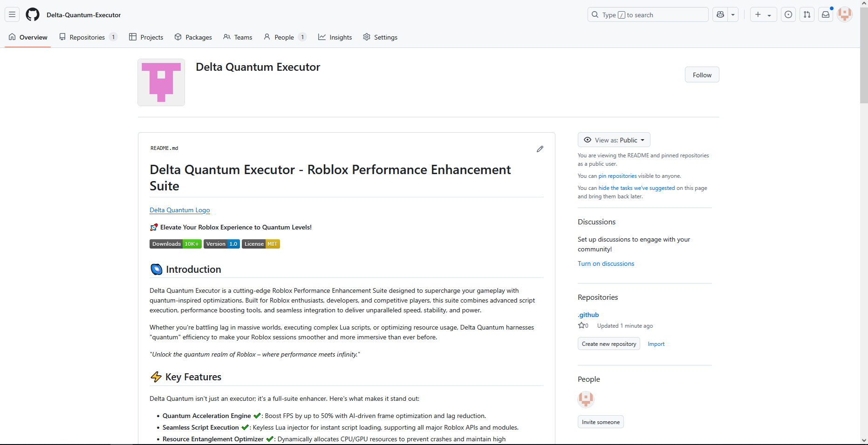This screenshot has width=868, height=445.
Task: Open the Issues icon in header
Action: point(788,14)
